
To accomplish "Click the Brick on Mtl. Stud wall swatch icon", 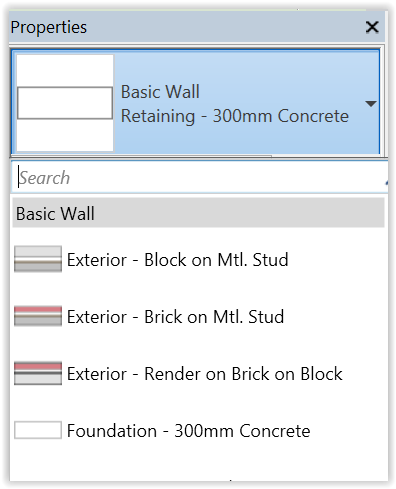I will [x=38, y=316].
